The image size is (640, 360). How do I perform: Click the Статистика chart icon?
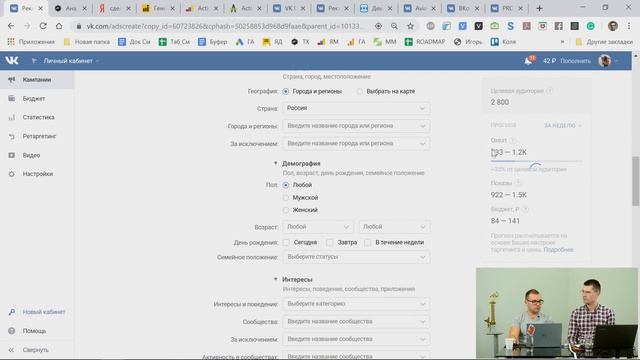click(x=11, y=117)
